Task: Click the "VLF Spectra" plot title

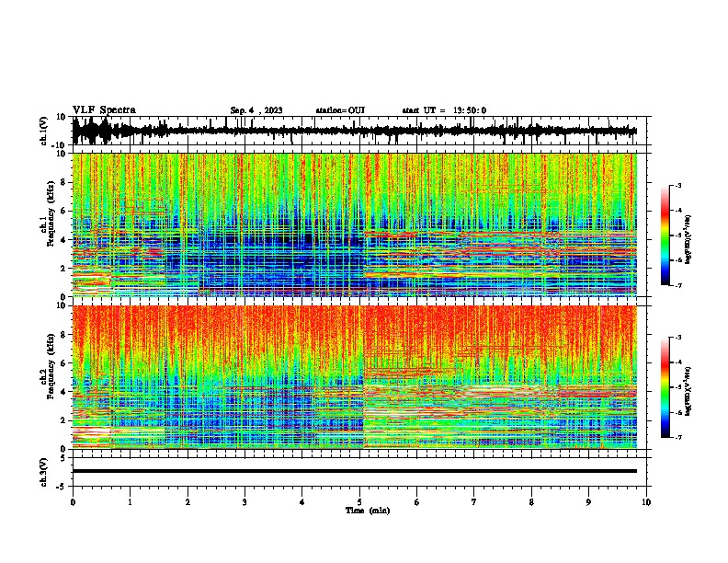Action: [x=104, y=110]
